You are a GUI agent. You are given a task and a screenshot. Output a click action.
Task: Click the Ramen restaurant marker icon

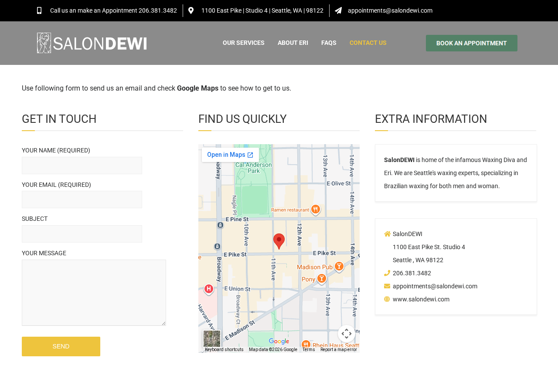(316, 210)
